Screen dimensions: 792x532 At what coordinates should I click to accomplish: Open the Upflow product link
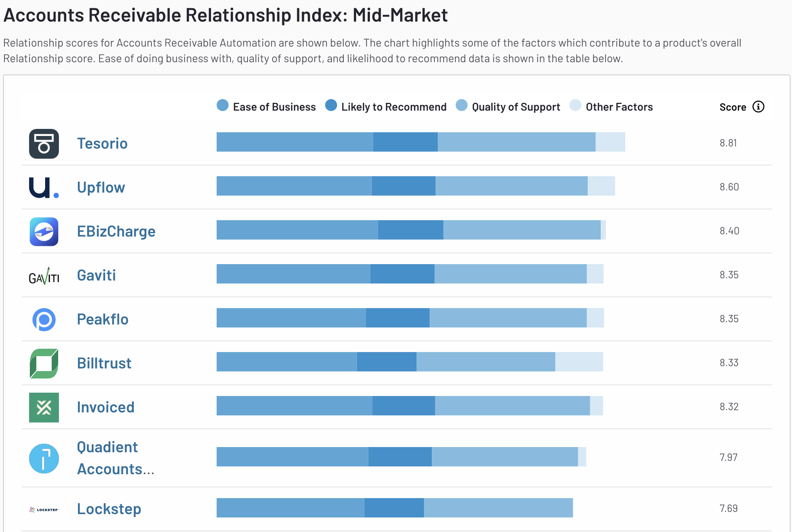pyautogui.click(x=101, y=187)
